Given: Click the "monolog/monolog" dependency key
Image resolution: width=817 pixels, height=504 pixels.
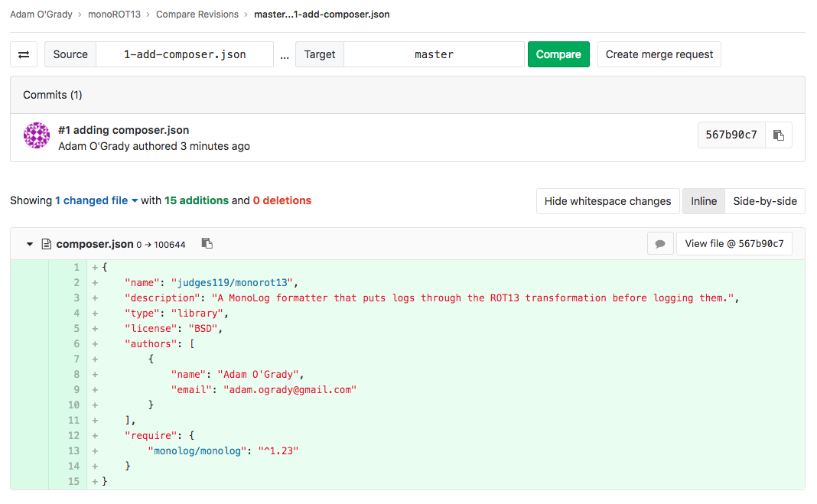Looking at the screenshot, I should pos(197,451).
